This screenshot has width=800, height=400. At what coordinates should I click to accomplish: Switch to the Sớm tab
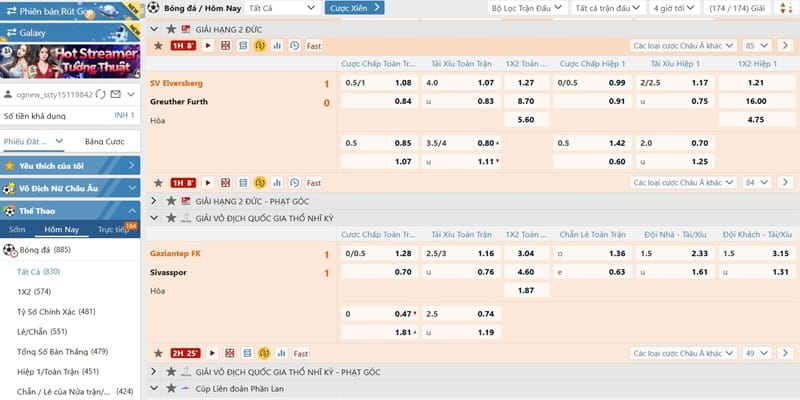click(17, 229)
